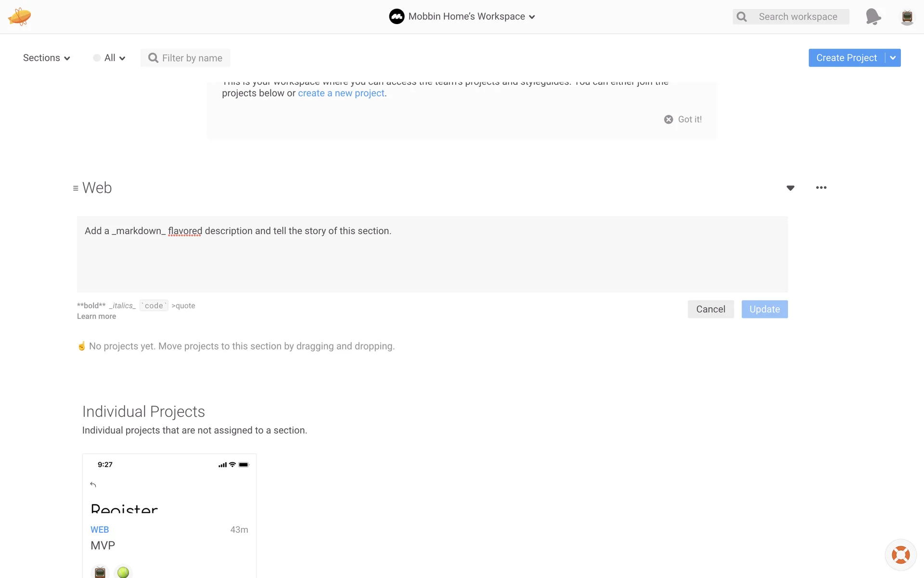Focus the Filter by name field
Screen dimensions: 924x578
(192, 58)
